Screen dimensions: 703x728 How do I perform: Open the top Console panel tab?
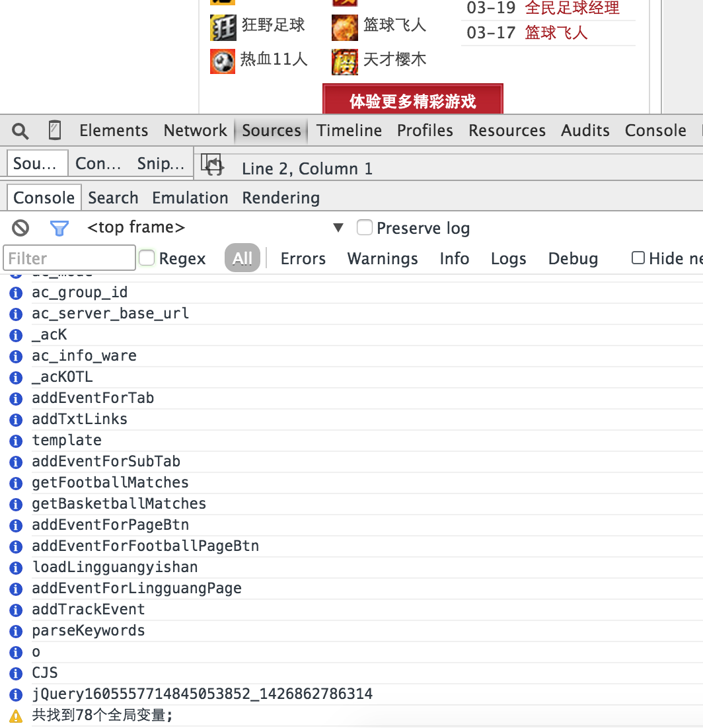tap(655, 130)
